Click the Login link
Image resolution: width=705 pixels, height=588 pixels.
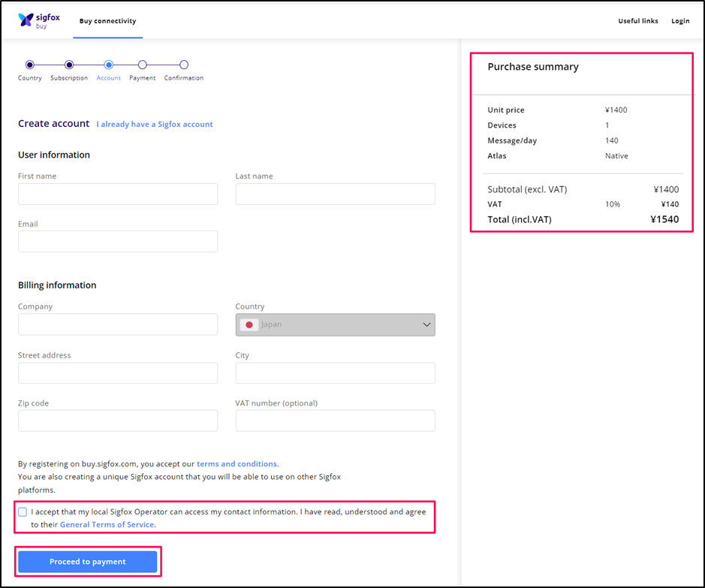pyautogui.click(x=680, y=21)
